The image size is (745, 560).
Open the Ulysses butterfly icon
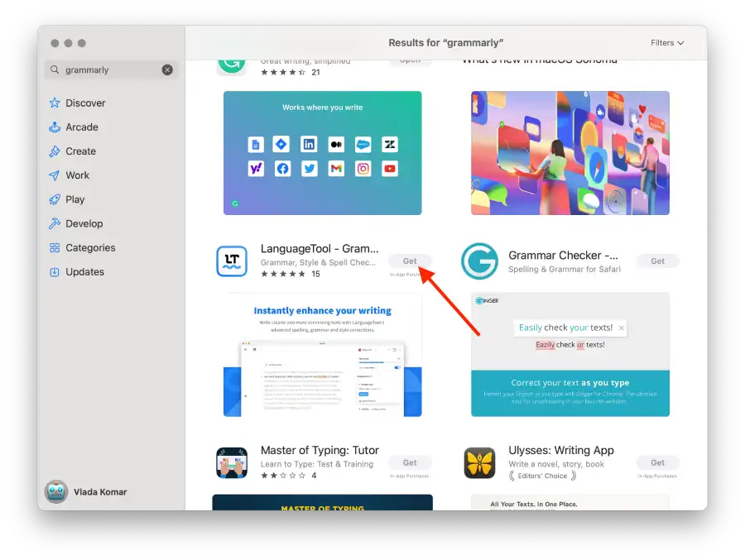pos(479,462)
